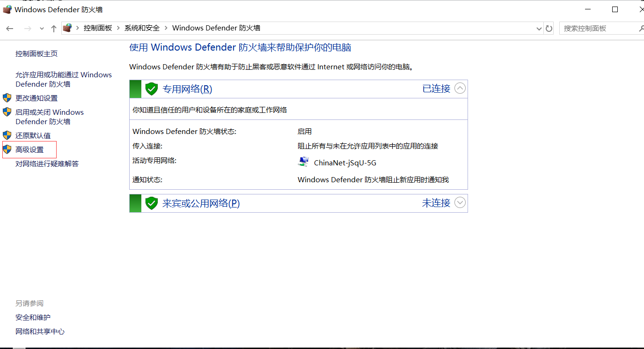This screenshot has width=644, height=349.
Task: Click the ChinaNet-jSqU-5G network name
Action: click(x=345, y=163)
